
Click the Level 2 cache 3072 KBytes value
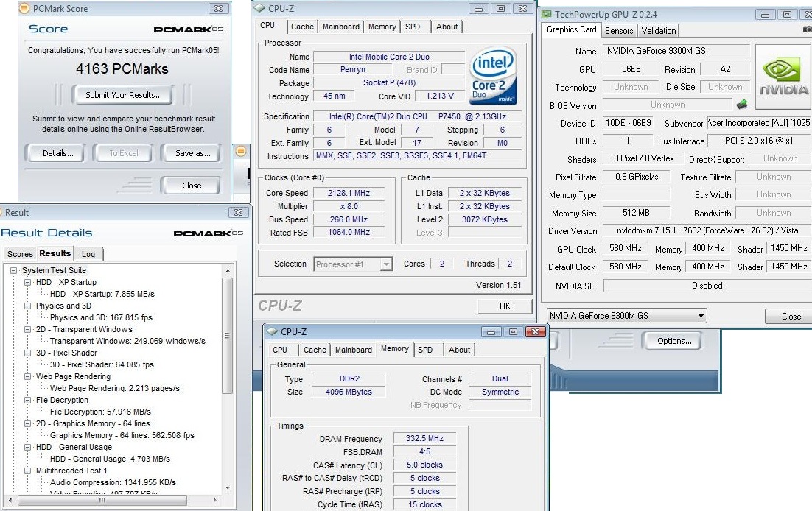[x=485, y=219]
